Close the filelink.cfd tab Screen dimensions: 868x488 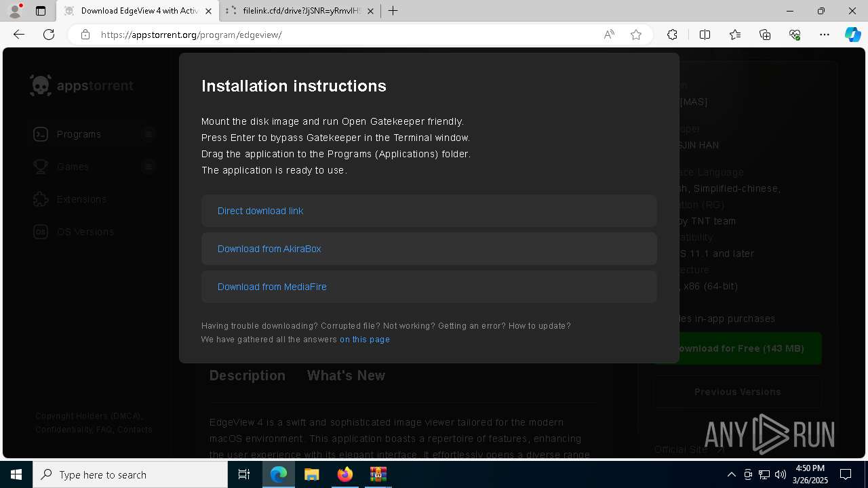pyautogui.click(x=370, y=11)
